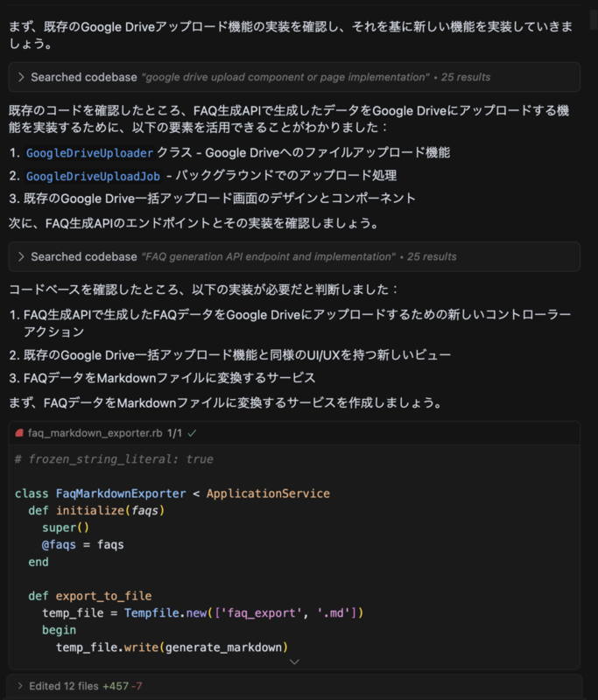This screenshot has height=700, width=598.
Task: Click the 'Tempfile.new' call in code
Action: coord(165,613)
